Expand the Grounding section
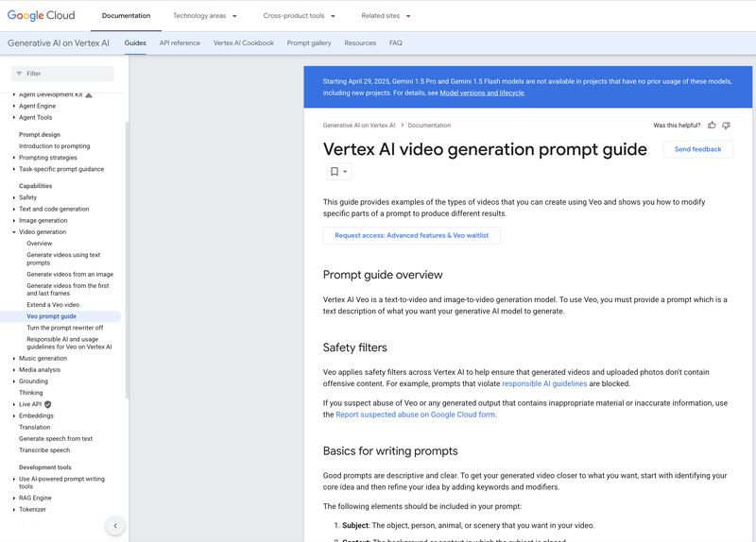756x542 pixels. coord(14,381)
